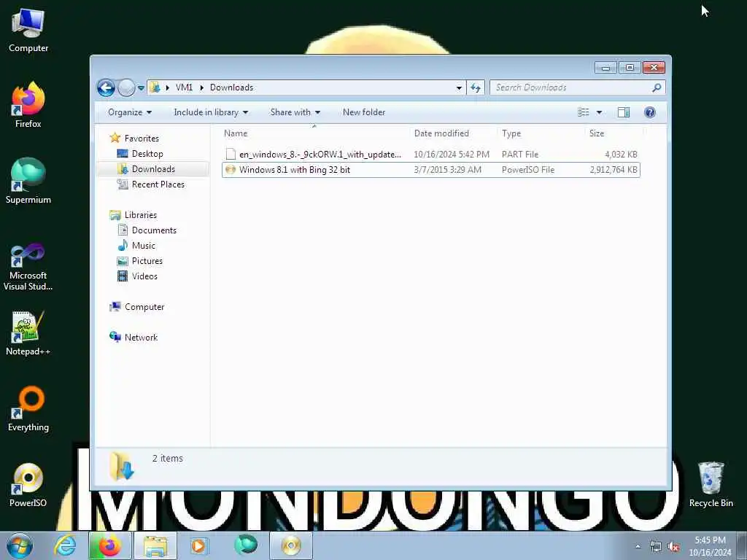This screenshot has width=747, height=560.
Task: Sort files by Size column header
Action: pos(614,133)
